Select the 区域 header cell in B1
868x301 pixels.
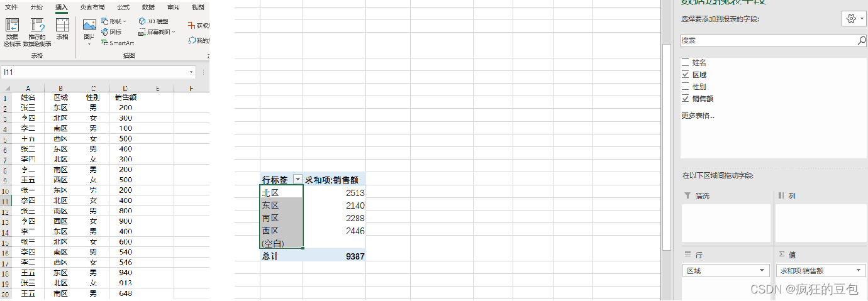pyautogui.click(x=60, y=97)
